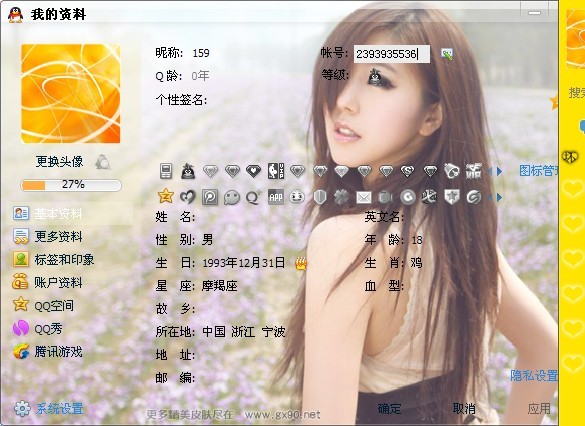The width and height of the screenshot is (585, 426).
Task: Click the Q+ icon
Action: click(254, 197)
